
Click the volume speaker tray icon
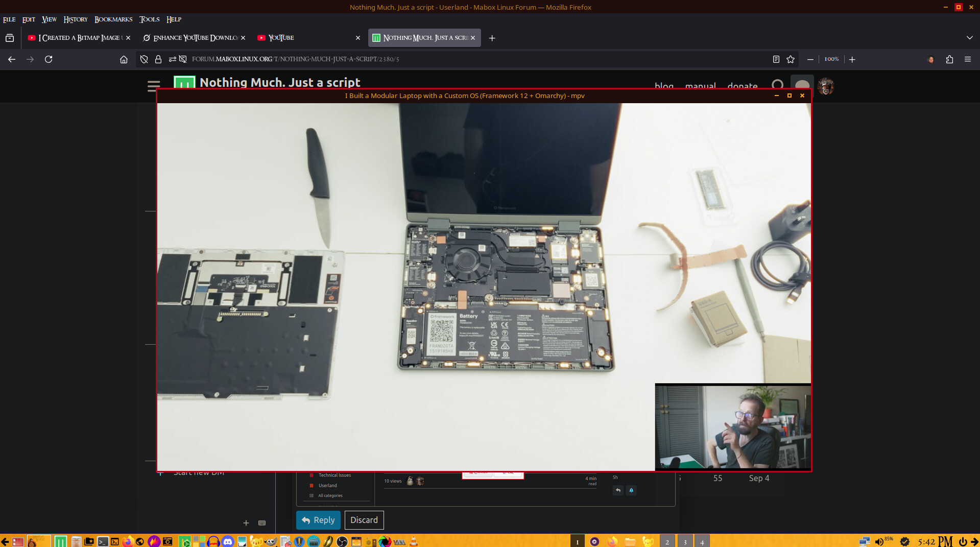coord(879,541)
